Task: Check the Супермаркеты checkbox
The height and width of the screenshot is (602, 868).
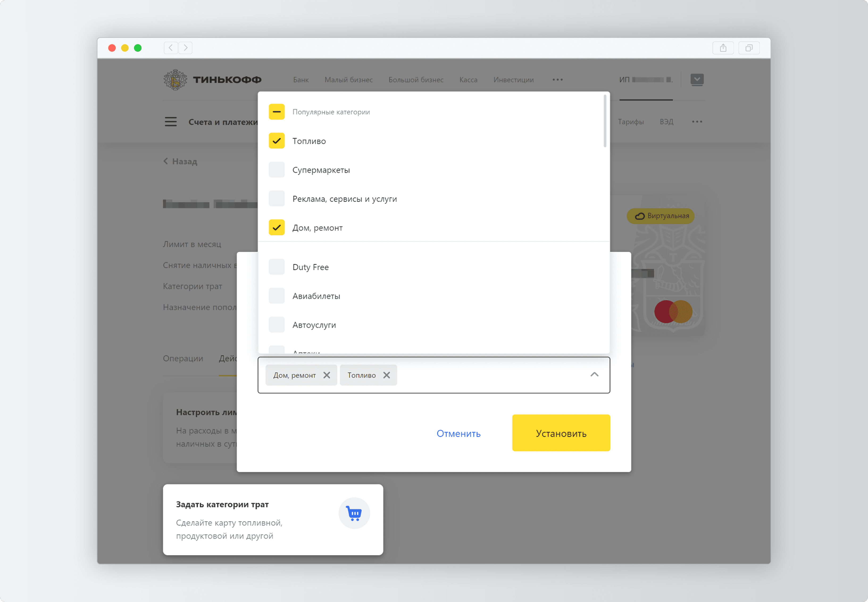Action: pos(277,170)
